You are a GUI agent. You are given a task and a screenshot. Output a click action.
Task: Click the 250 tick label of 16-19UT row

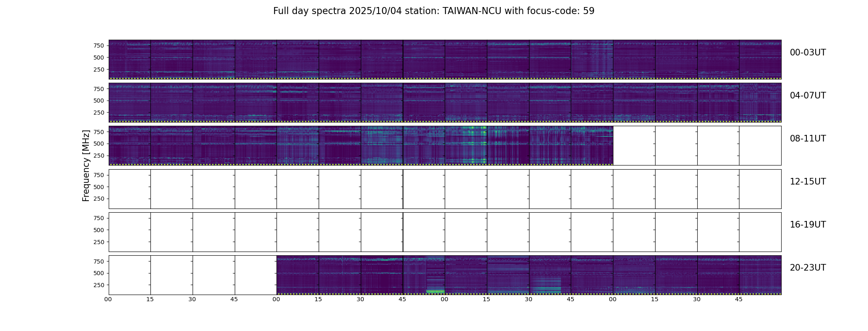point(99,242)
